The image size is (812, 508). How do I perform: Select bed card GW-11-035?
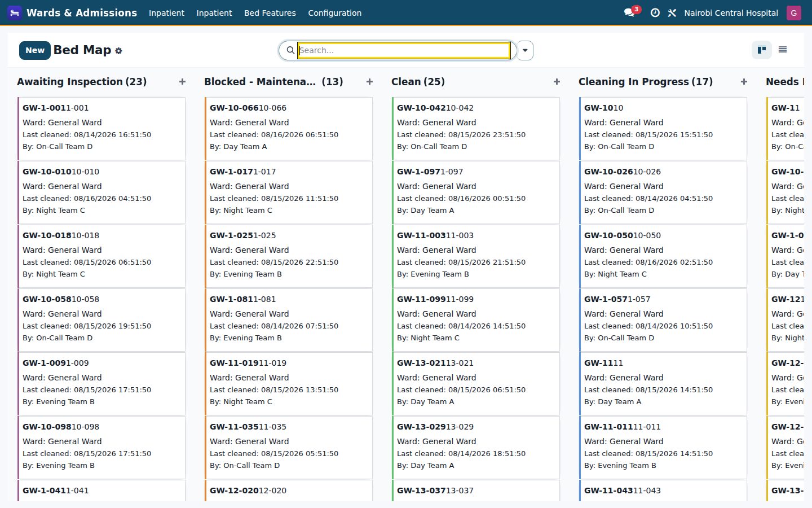(289, 448)
